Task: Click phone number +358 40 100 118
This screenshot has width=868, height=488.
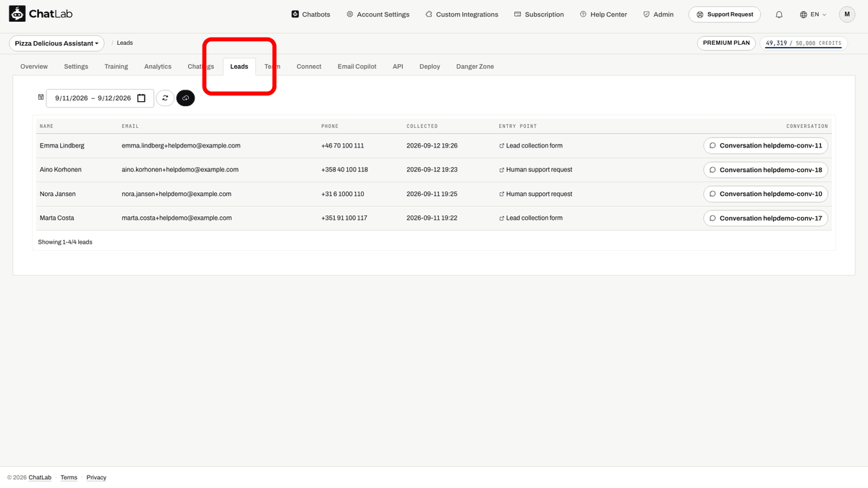Action: 344,170
